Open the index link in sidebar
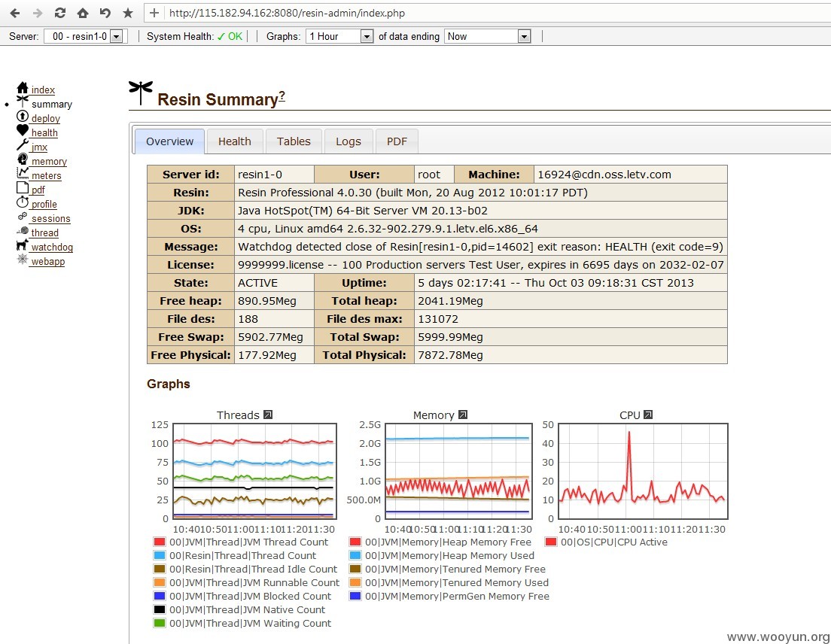Viewport: 831px width, 644px height. tap(43, 90)
